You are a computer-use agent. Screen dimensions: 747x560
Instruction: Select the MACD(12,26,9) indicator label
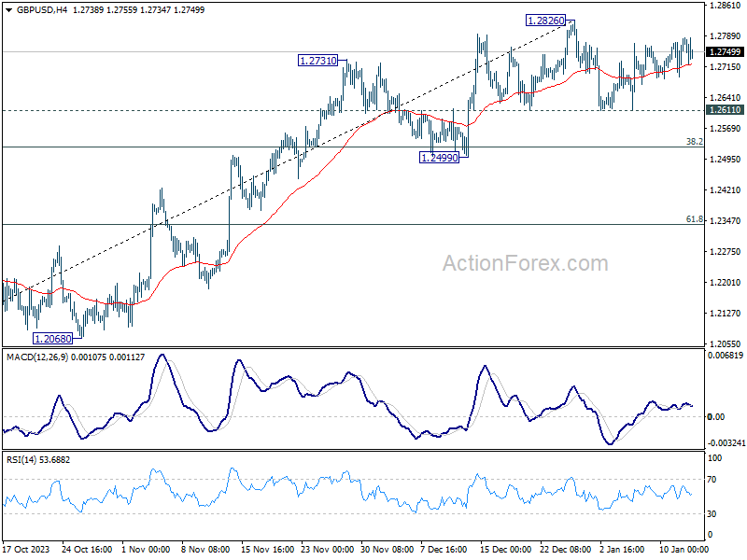tap(37, 357)
